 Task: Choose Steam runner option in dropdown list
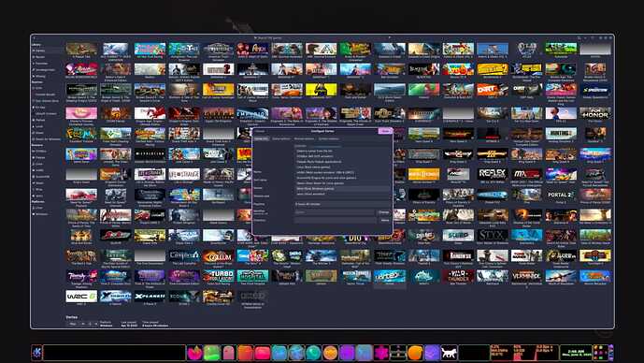(x=321, y=183)
